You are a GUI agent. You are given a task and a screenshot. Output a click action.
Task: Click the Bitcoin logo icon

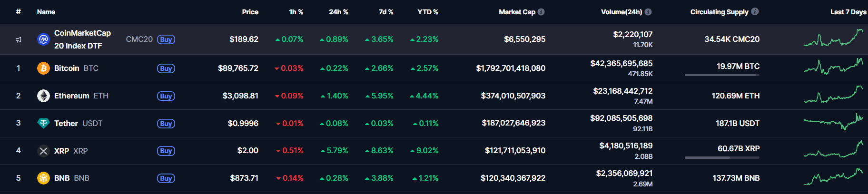(43, 68)
